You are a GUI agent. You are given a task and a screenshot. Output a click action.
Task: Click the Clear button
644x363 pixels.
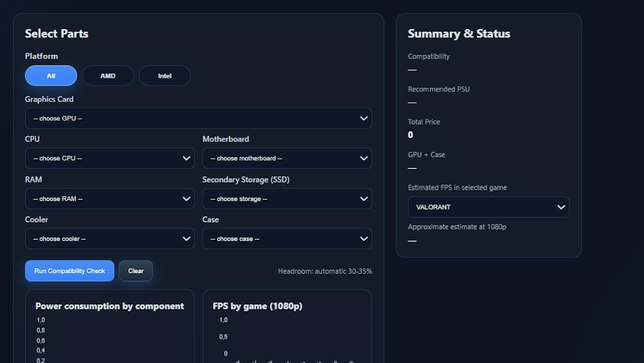pyautogui.click(x=136, y=271)
